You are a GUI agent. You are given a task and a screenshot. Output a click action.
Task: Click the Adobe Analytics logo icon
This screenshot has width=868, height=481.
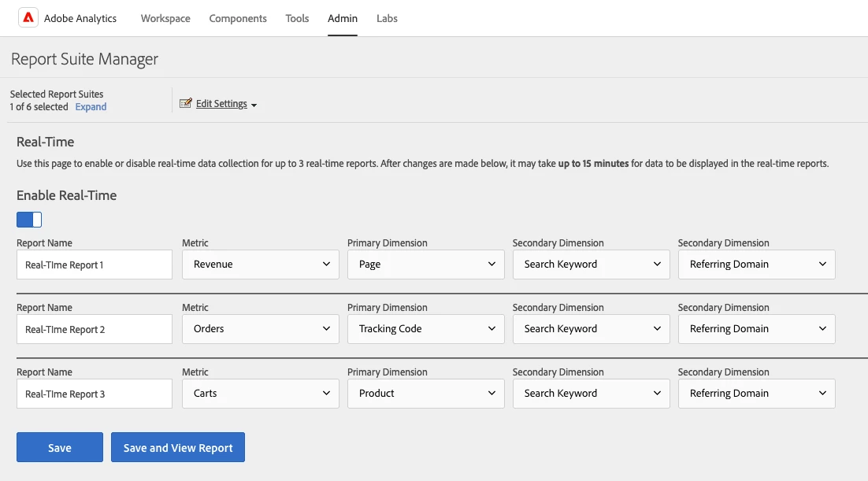tap(28, 18)
